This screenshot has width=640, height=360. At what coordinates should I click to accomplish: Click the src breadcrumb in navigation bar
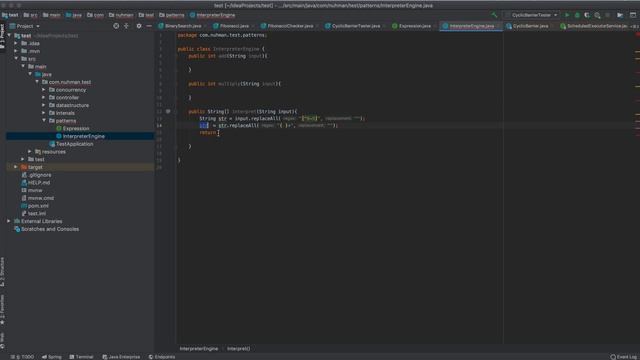pos(30,15)
